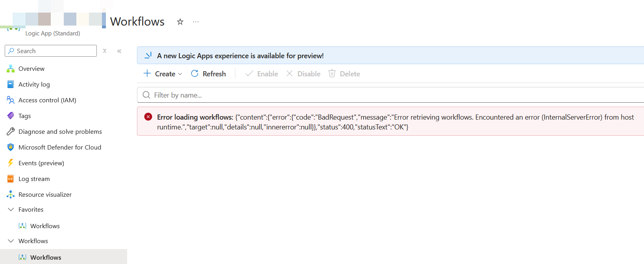Image resolution: width=644 pixels, height=264 pixels.
Task: Click the Diagnose and solve problems wrench icon
Action: [x=11, y=131]
